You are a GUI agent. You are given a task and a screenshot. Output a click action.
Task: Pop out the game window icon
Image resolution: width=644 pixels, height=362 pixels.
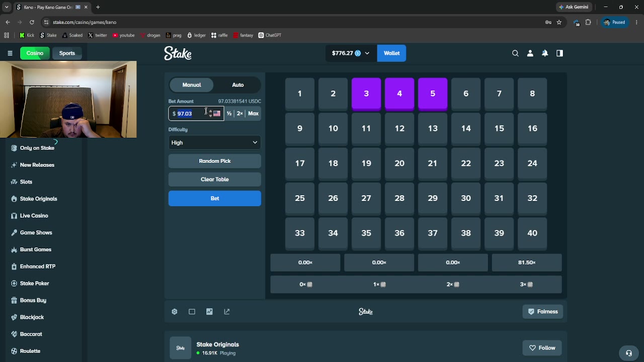pos(227,312)
